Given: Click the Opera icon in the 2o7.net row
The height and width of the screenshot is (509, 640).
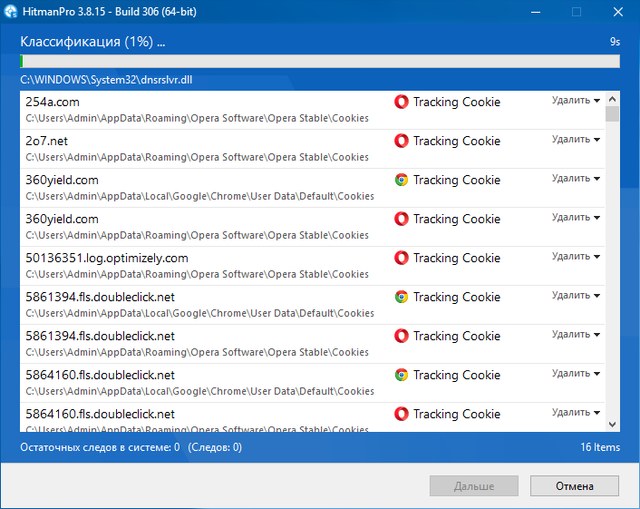Looking at the screenshot, I should pyautogui.click(x=401, y=141).
